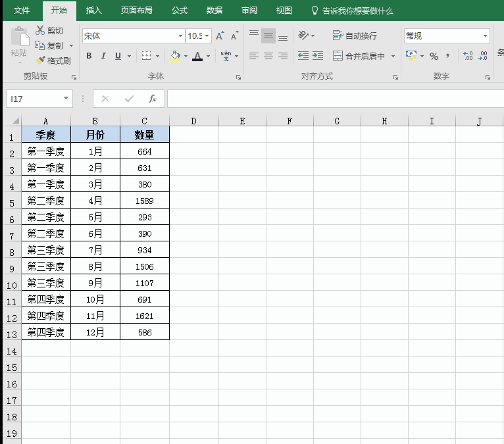Apply comma style icon
This screenshot has width=504, height=444.
point(448,56)
